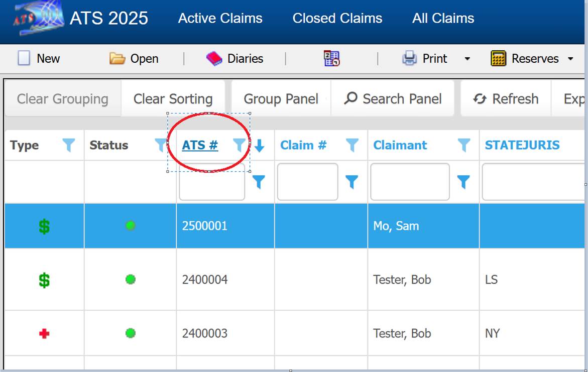Click the Clear Sorting button
Image resolution: width=588 pixels, height=372 pixels.
click(x=173, y=98)
